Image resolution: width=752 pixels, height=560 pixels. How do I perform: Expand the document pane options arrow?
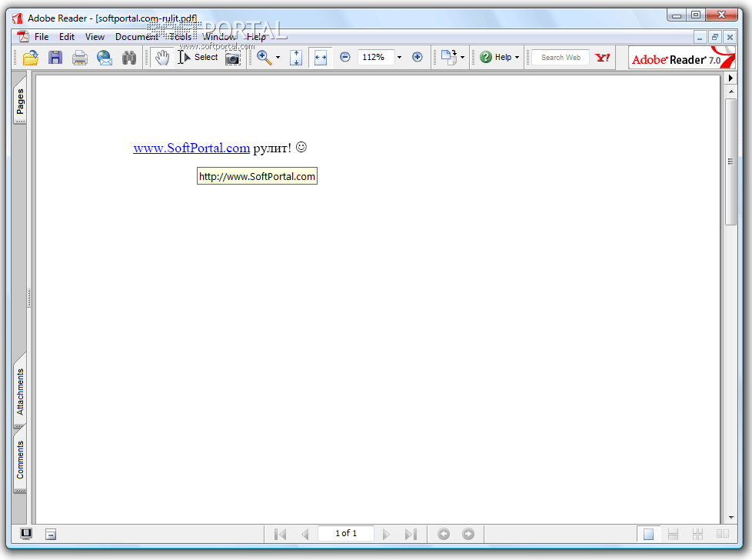pyautogui.click(x=730, y=78)
